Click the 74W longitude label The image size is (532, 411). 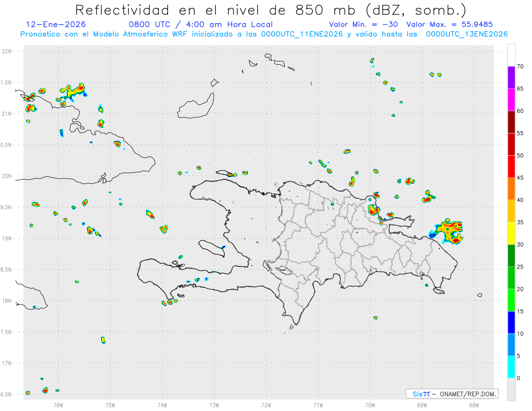click(x=162, y=405)
